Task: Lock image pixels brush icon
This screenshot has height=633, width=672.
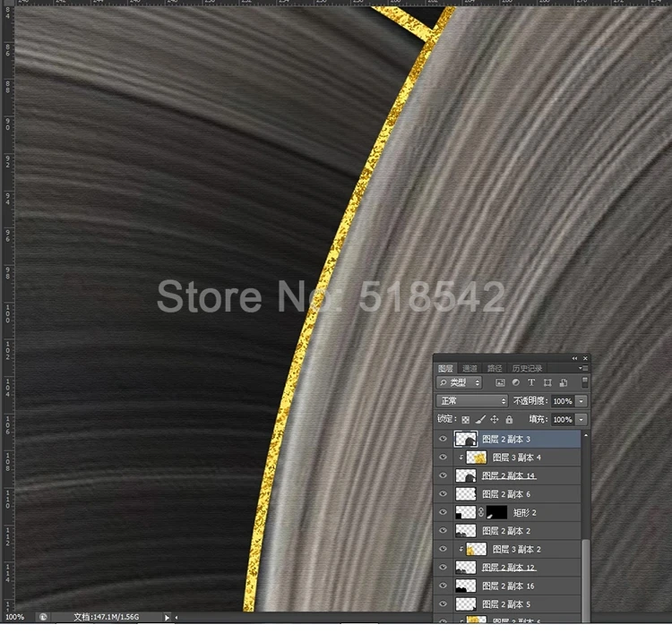Action: click(x=480, y=419)
